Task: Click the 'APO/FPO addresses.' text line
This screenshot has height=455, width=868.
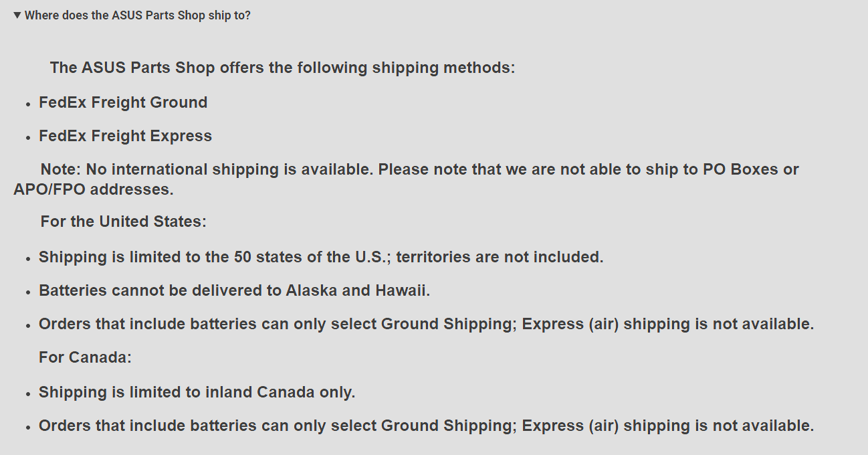Action: 94,189
